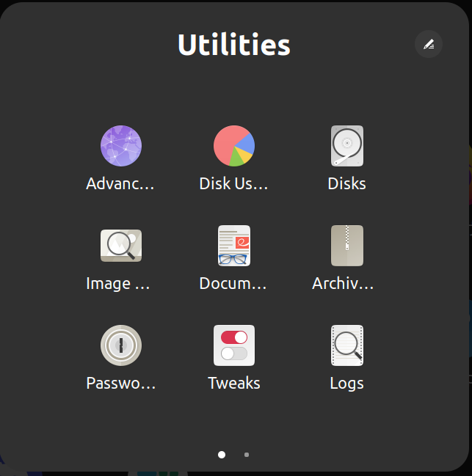
Task: Click the "Logs" label text
Action: (x=347, y=384)
